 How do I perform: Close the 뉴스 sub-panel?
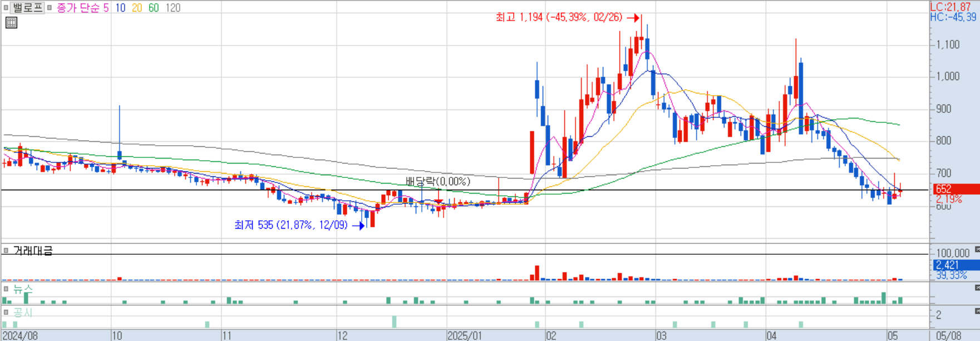[x=977, y=288]
